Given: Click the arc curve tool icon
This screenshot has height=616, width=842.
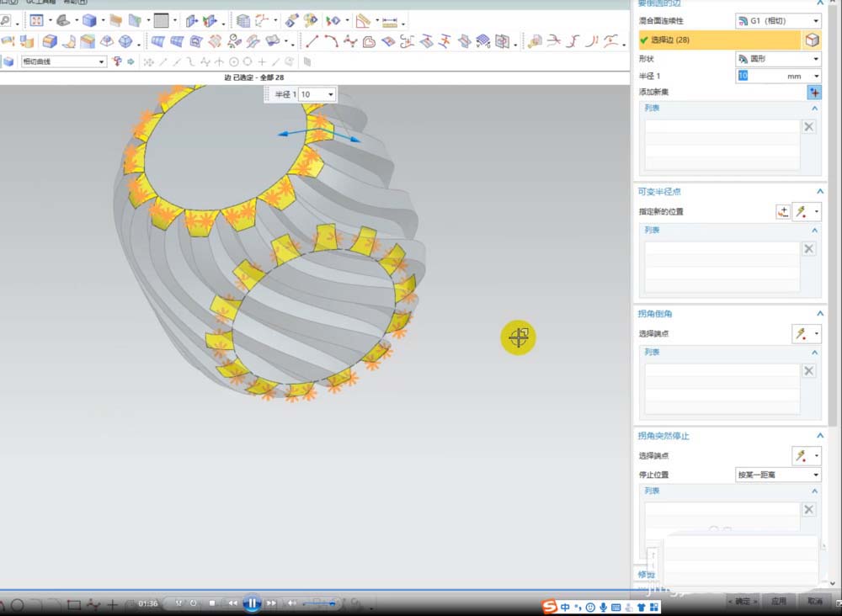Looking at the screenshot, I should pos(331,41).
